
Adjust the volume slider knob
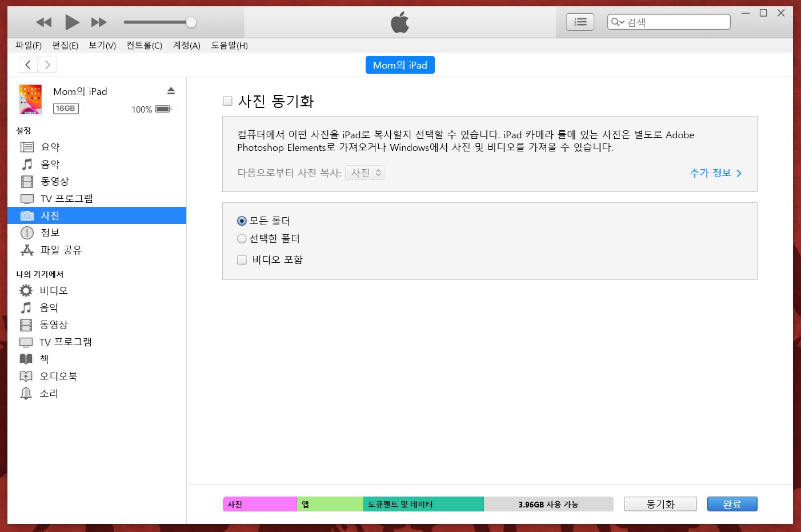(x=191, y=22)
